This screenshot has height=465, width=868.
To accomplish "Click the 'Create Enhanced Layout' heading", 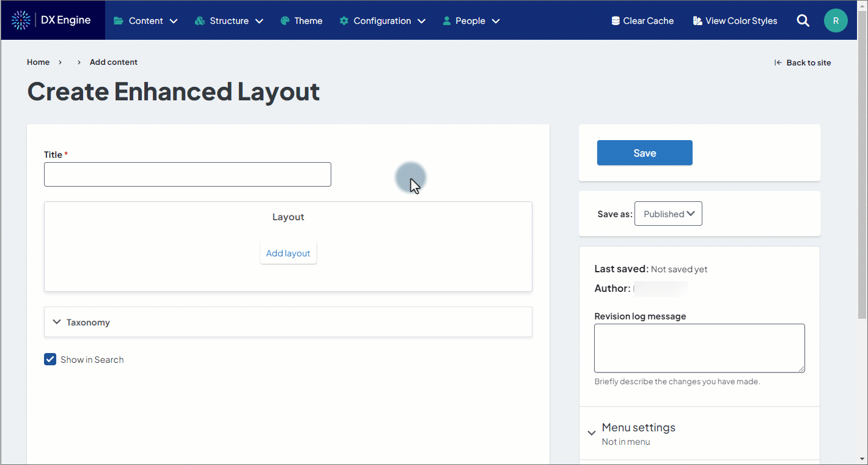I will [174, 92].
